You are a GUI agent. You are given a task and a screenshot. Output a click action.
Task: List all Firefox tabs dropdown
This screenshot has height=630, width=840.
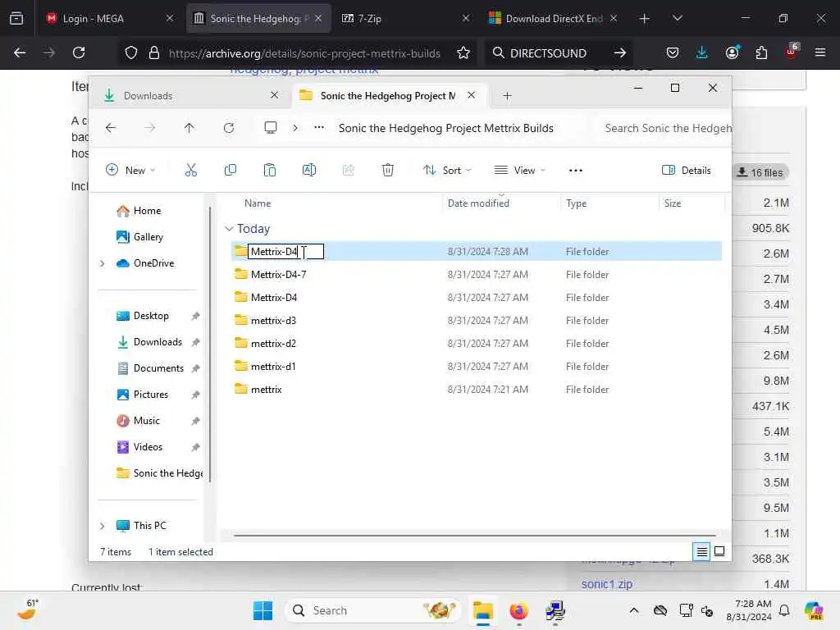677,18
